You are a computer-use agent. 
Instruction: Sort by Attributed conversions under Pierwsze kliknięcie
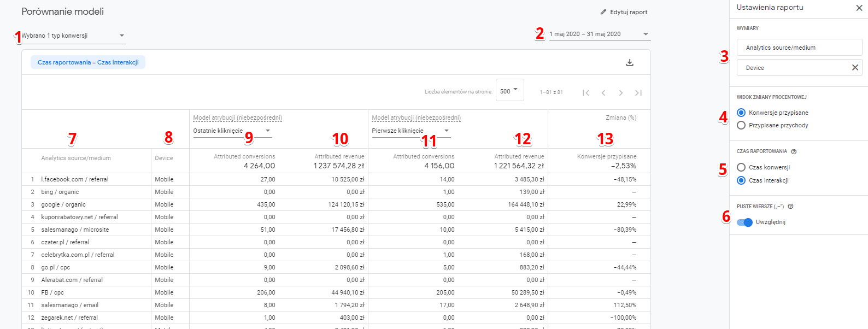tap(424, 156)
